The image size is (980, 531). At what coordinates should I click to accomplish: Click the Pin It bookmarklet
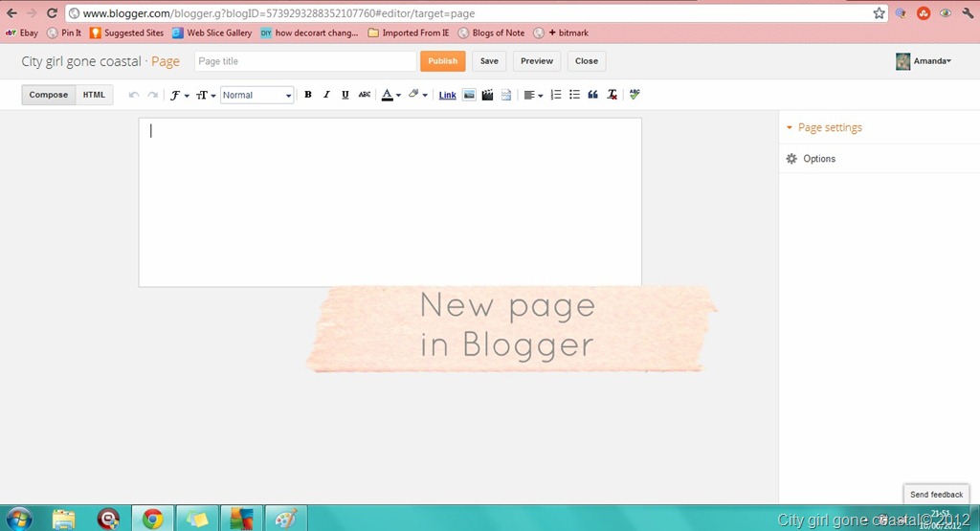pos(64,33)
